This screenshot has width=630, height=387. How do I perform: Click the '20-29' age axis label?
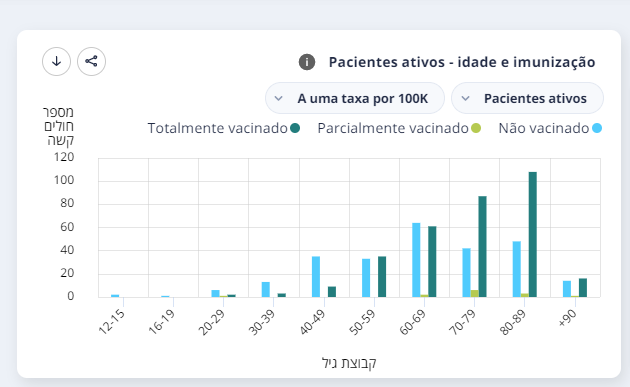pyautogui.click(x=211, y=322)
